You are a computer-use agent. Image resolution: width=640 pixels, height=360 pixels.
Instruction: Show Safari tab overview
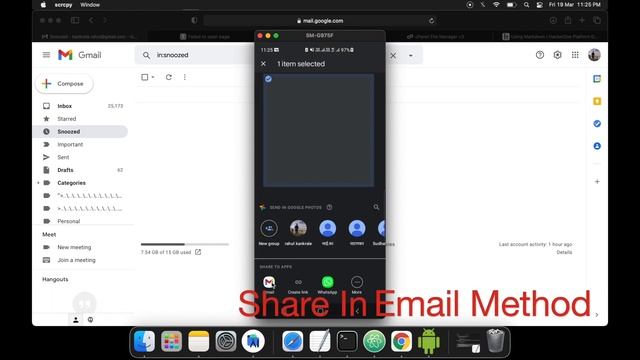click(597, 20)
